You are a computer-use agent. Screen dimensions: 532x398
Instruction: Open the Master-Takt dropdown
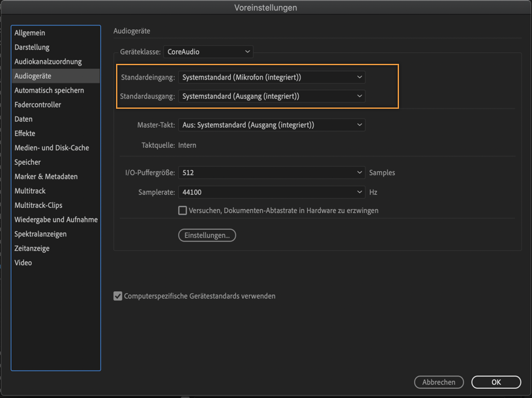(x=272, y=125)
